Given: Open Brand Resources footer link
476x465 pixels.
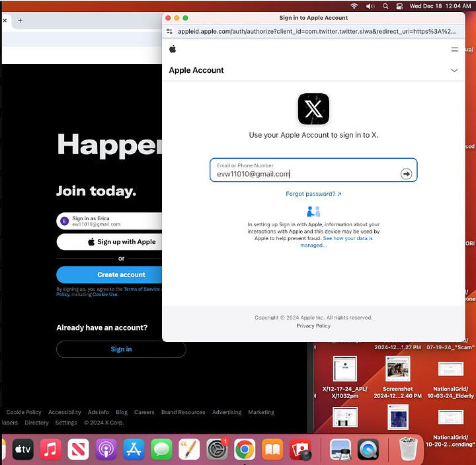Looking at the screenshot, I should coord(183,412).
